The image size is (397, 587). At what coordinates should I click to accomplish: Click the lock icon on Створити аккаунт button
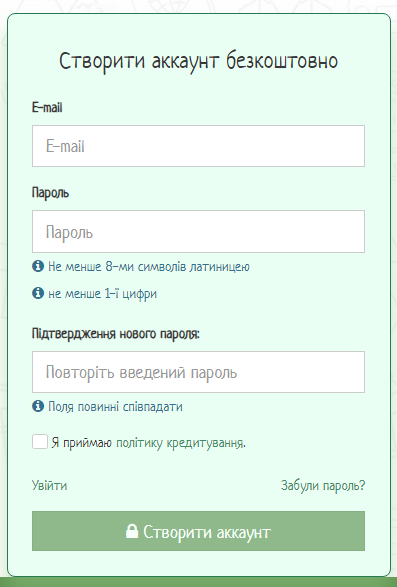[132, 531]
